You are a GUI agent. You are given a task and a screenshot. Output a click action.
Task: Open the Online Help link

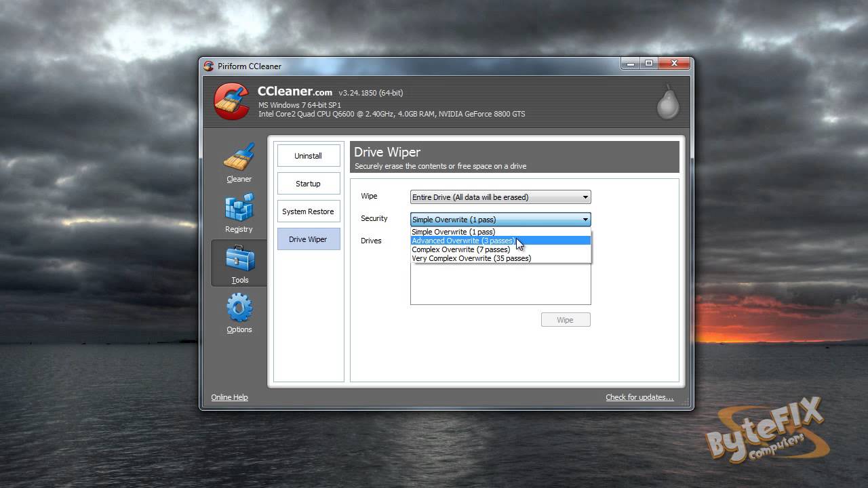click(x=229, y=397)
